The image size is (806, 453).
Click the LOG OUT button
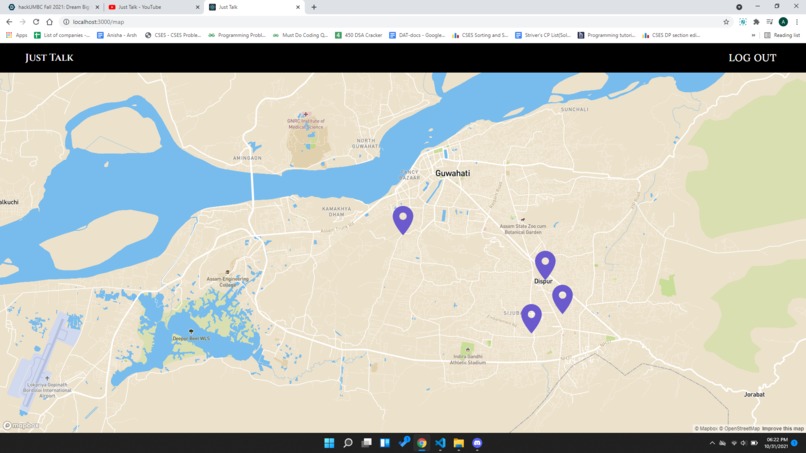(752, 58)
